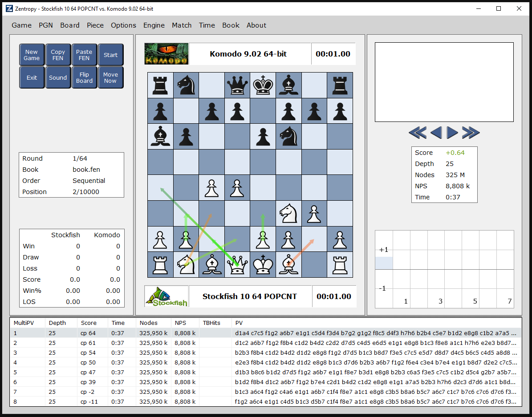Click the Score column header in table
The image size is (532, 417).
point(92,323)
